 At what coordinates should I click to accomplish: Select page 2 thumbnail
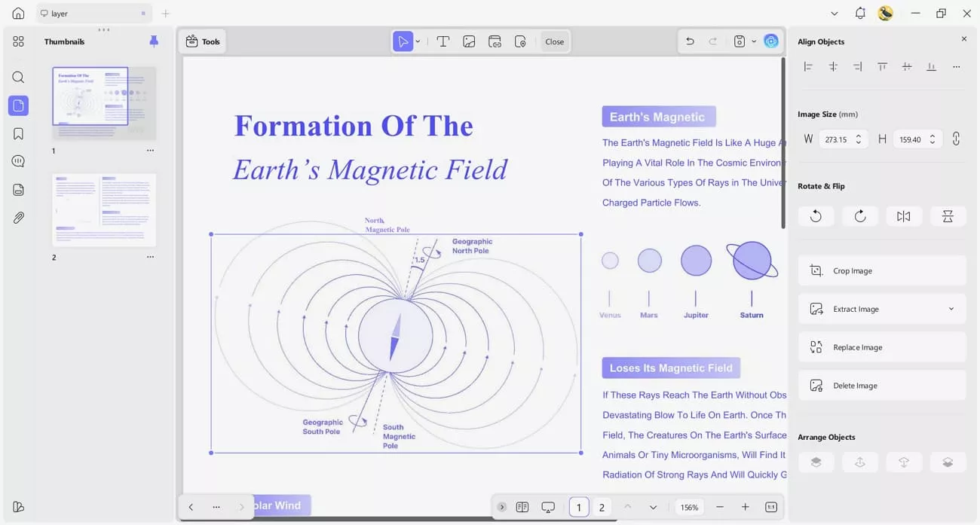pos(104,210)
